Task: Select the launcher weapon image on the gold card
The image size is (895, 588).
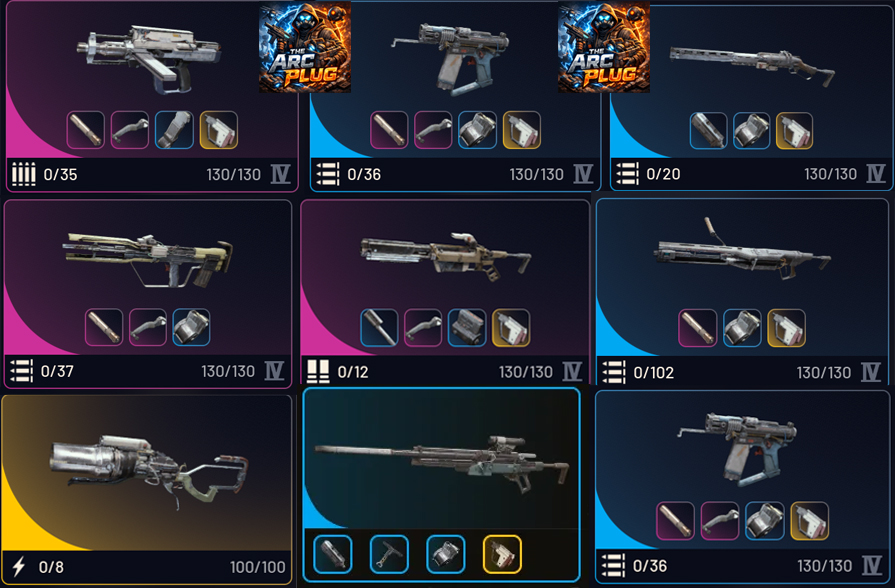Action: [x=150, y=470]
